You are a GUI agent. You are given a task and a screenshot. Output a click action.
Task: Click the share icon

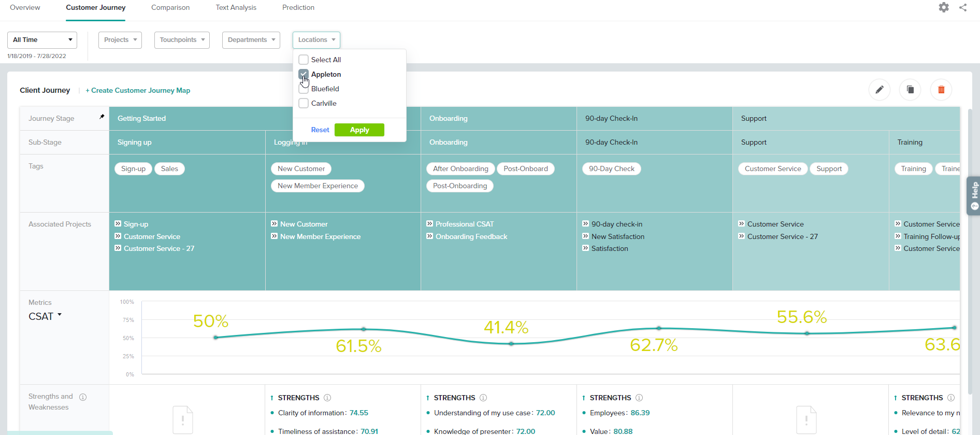(963, 8)
